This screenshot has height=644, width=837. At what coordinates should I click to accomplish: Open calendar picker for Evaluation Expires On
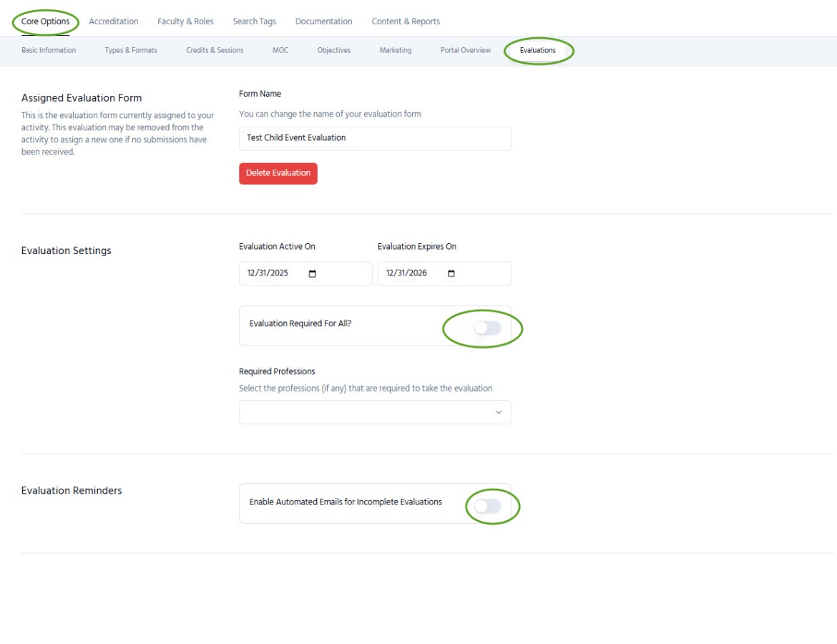tap(451, 274)
